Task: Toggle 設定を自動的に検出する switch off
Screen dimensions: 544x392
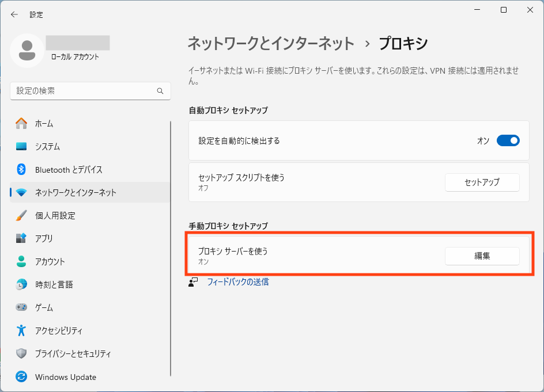Action: (x=508, y=140)
